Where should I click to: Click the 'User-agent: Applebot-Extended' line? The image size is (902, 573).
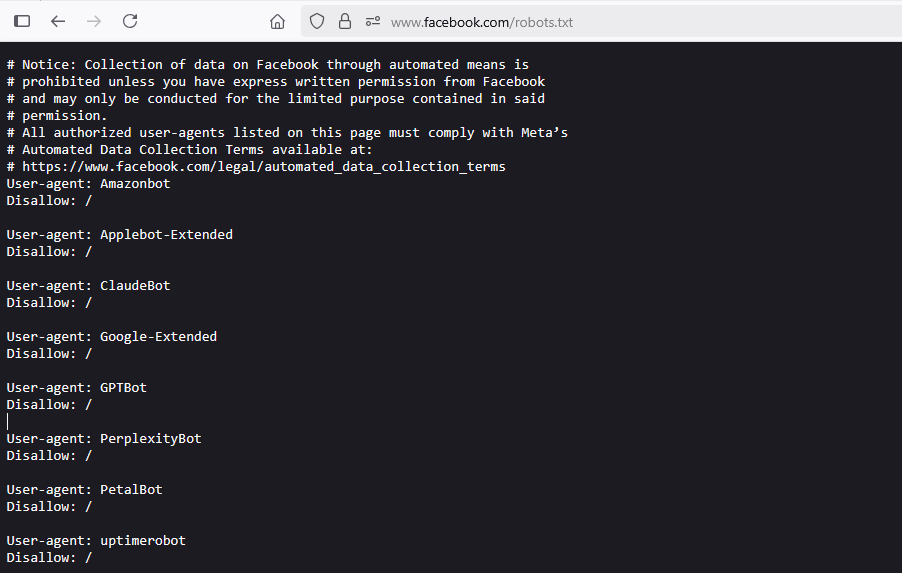[x=119, y=235]
